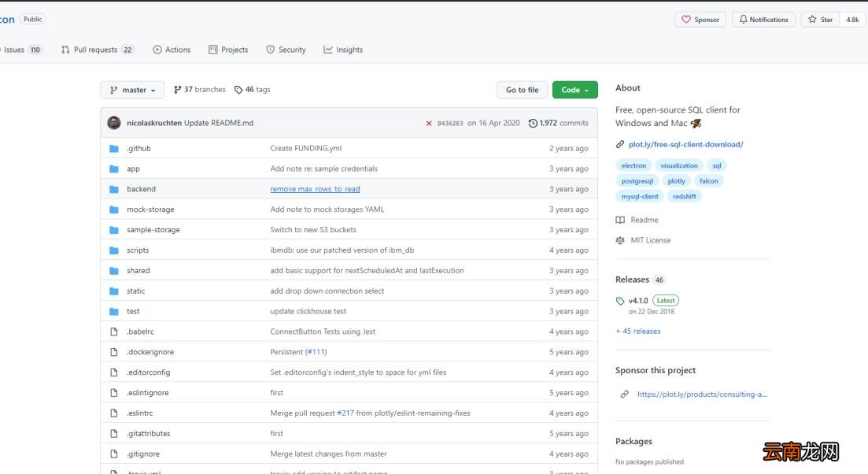
Task: Select the redshift topic tag
Action: point(684,197)
